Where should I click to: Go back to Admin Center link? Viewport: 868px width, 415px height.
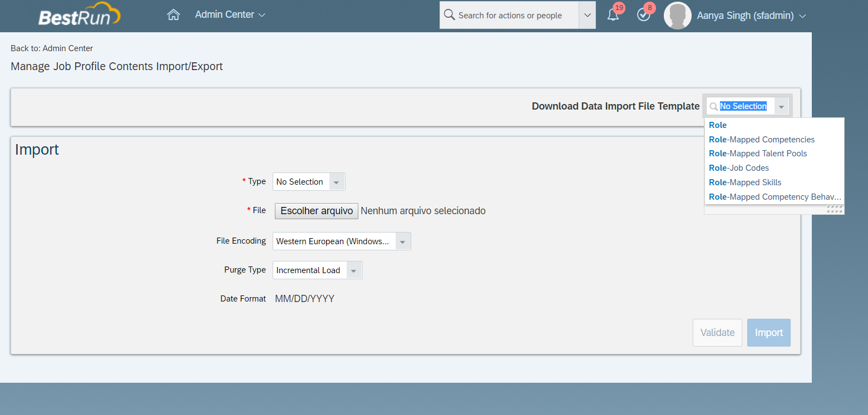tap(52, 48)
